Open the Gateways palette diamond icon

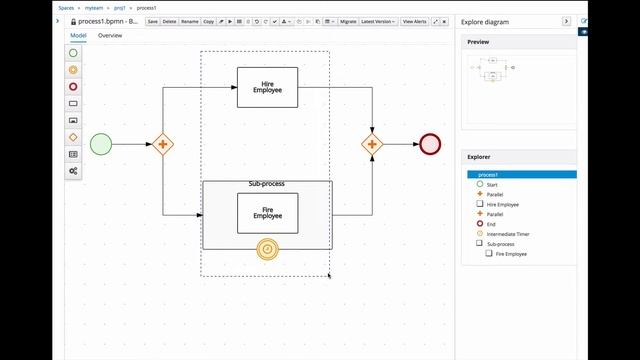[73, 137]
